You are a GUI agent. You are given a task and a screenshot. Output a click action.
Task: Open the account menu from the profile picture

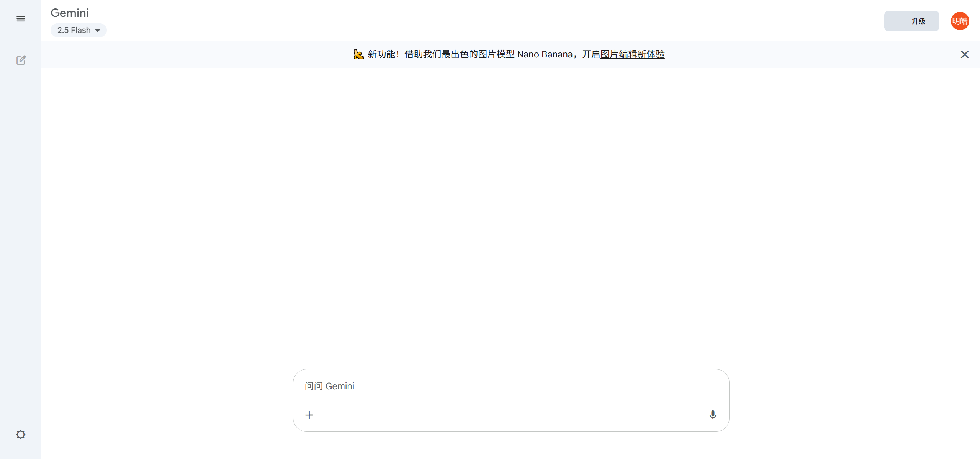coord(960,21)
